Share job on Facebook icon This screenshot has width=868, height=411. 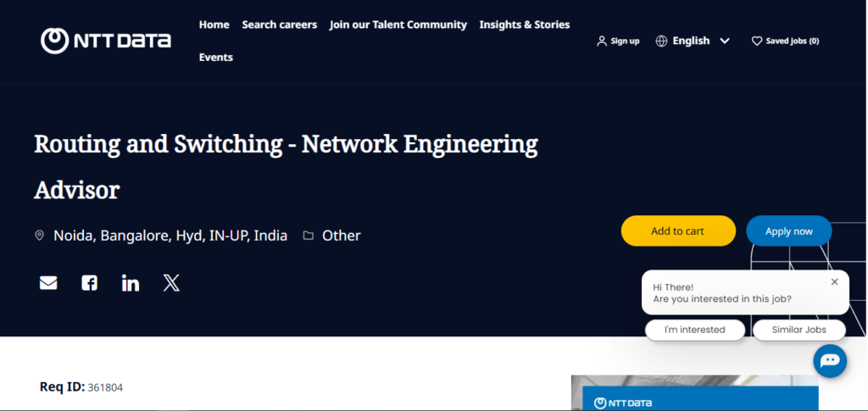[x=89, y=283]
